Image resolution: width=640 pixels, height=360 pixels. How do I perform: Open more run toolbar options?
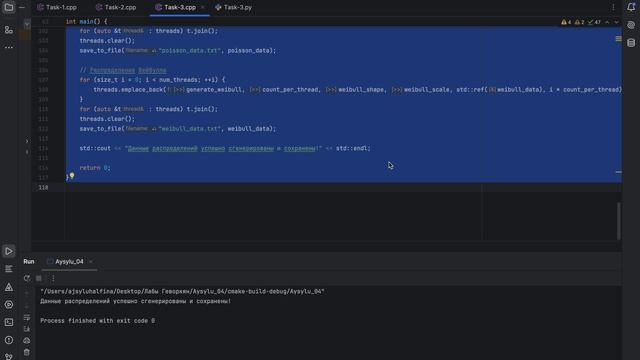click(53, 278)
